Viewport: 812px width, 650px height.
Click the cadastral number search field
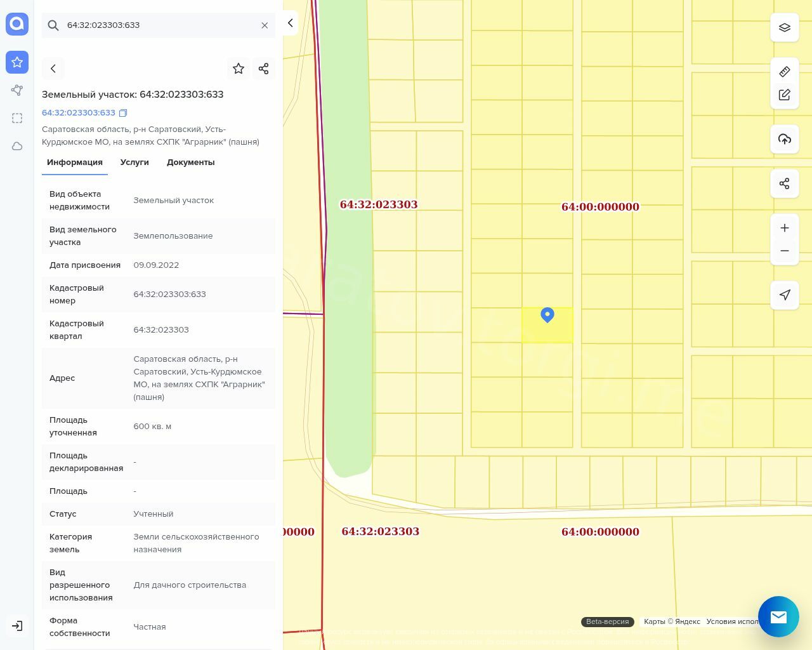click(x=159, y=25)
